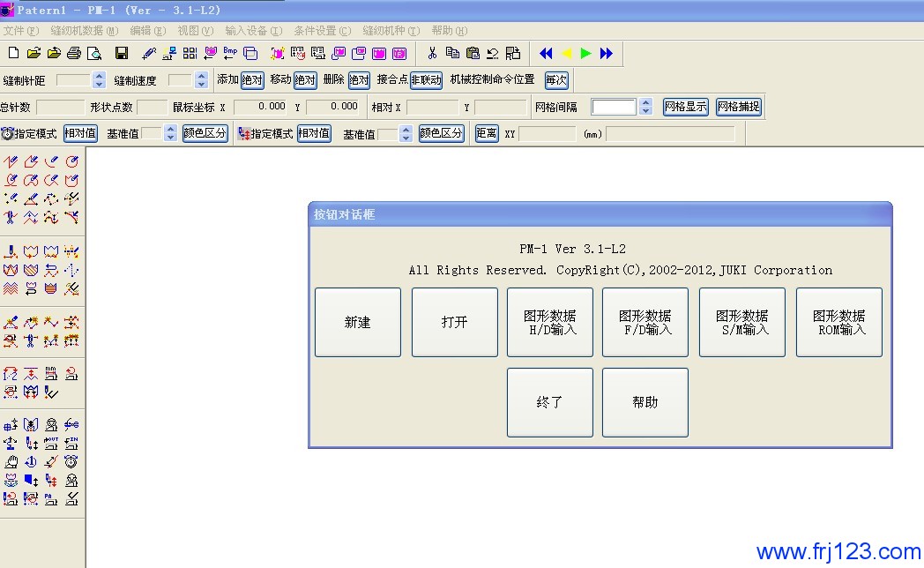
Task: Toggle the 非联动 joint point button
Action: [x=426, y=80]
